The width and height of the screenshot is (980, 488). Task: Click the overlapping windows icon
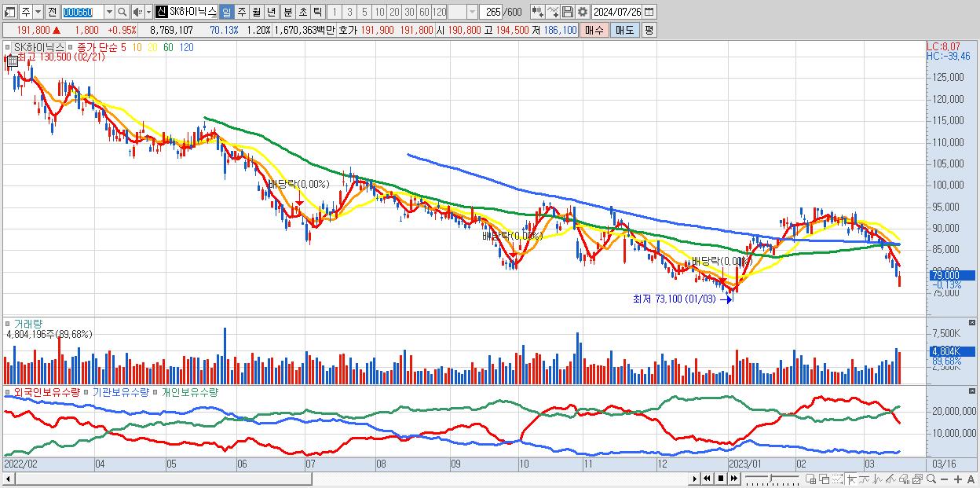tap(825, 479)
